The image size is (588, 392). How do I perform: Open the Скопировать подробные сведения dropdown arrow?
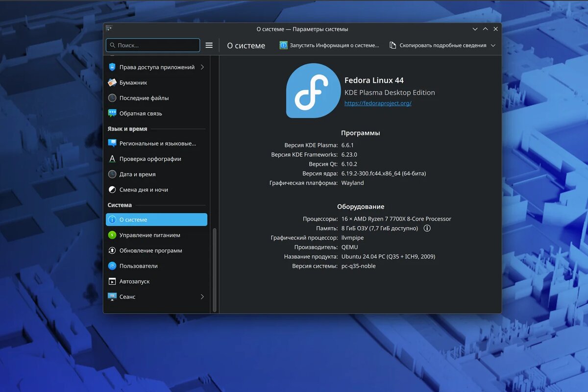click(x=492, y=45)
